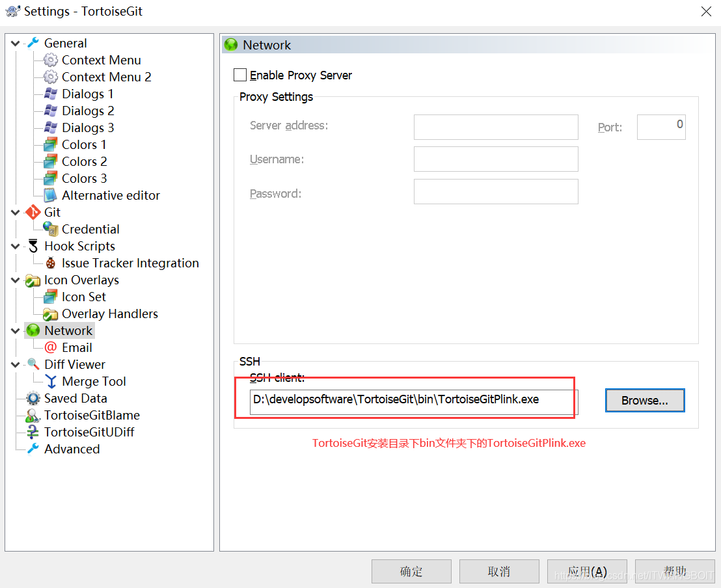Click the Diff Viewer magnifier icon
The image size is (721, 588).
coord(33,364)
